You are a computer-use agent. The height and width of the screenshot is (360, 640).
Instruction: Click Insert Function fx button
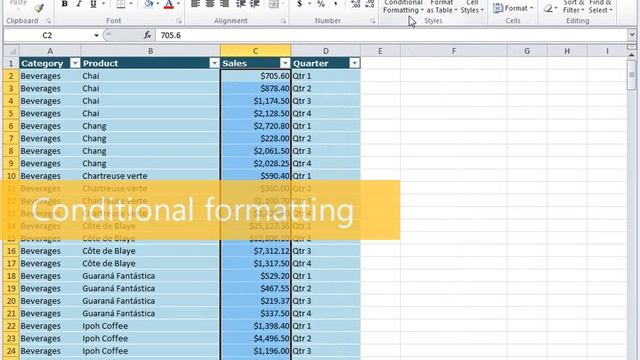pyautogui.click(x=147, y=36)
